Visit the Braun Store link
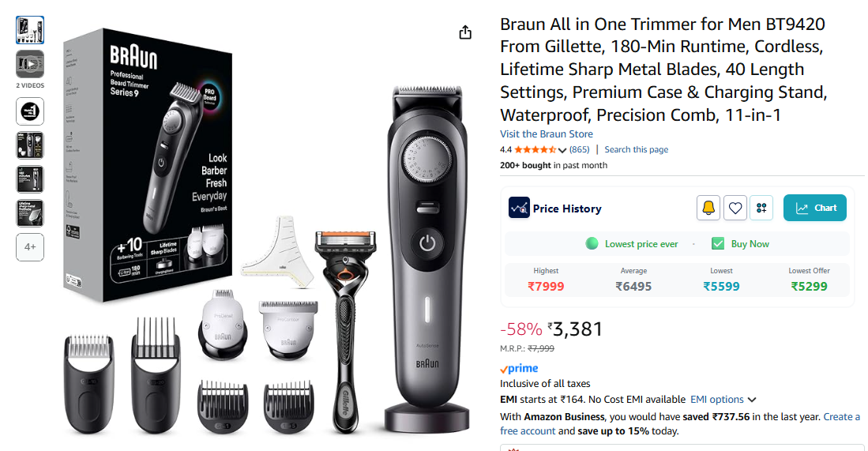 546,134
